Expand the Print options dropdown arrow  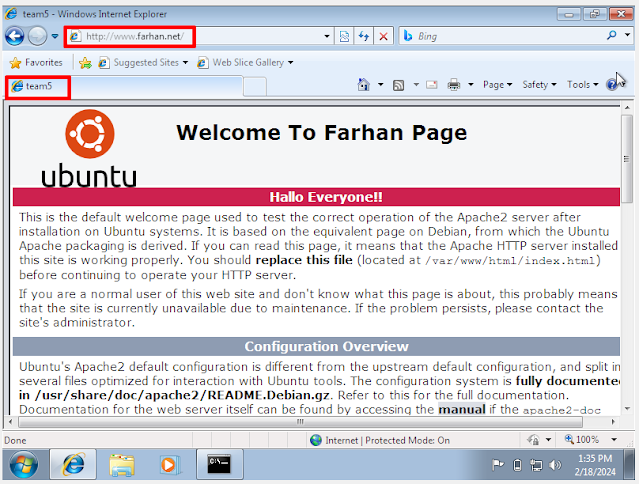pyautogui.click(x=471, y=85)
